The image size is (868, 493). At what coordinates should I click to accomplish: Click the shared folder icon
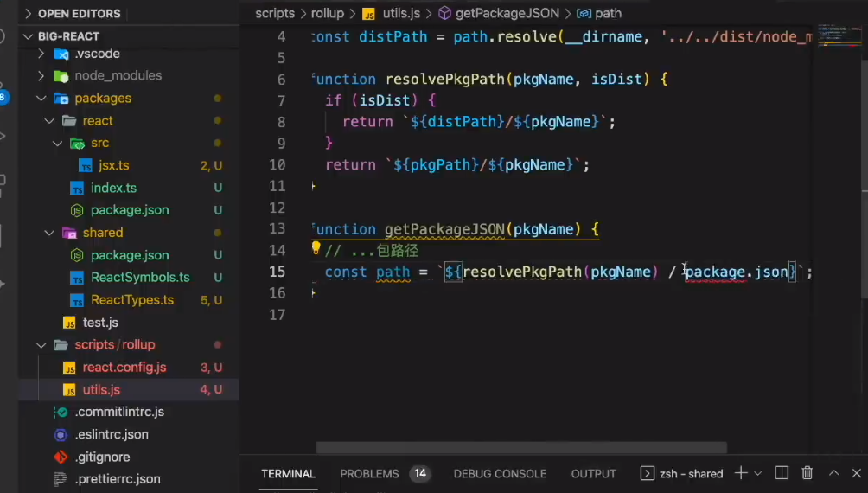(69, 233)
